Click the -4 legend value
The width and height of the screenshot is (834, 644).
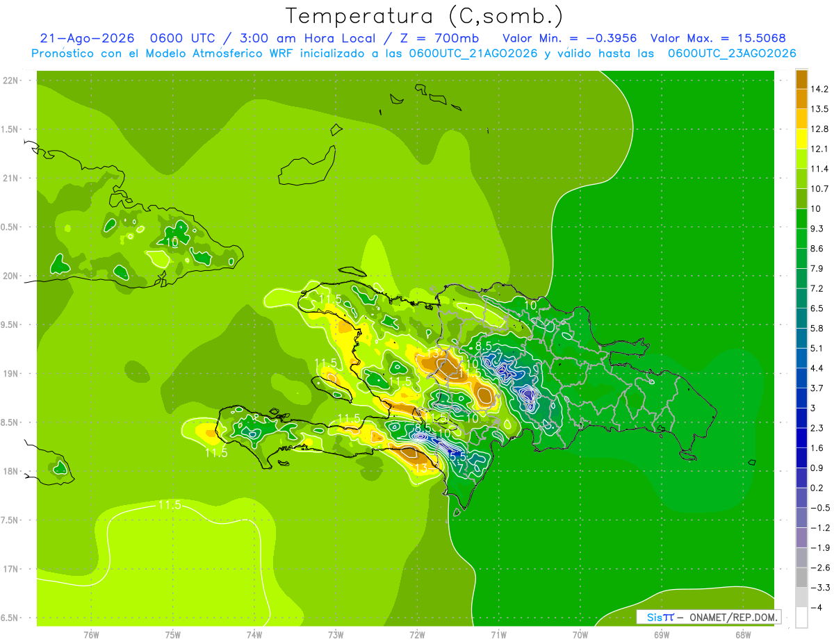[817, 607]
